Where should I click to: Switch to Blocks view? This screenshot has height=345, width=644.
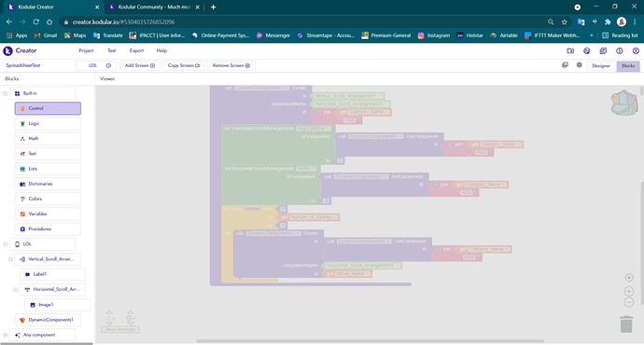tap(627, 65)
